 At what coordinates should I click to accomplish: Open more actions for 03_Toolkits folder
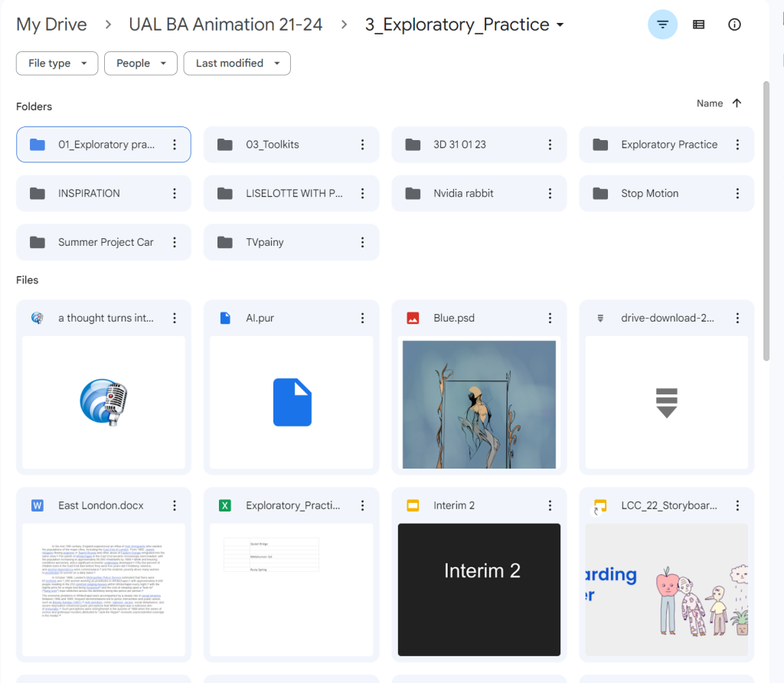[362, 145]
